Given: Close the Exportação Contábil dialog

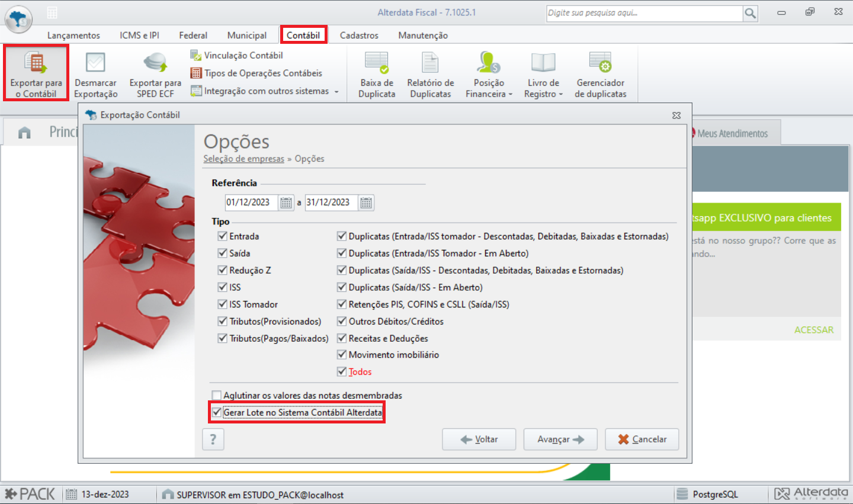Looking at the screenshot, I should [x=676, y=115].
